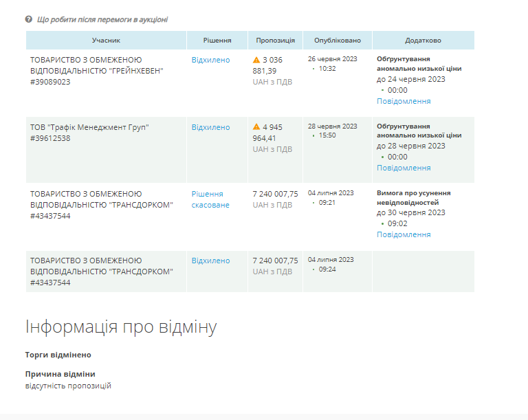Click the 'відсутність пропозицій' reason text
528x420 pixels.
(68, 386)
